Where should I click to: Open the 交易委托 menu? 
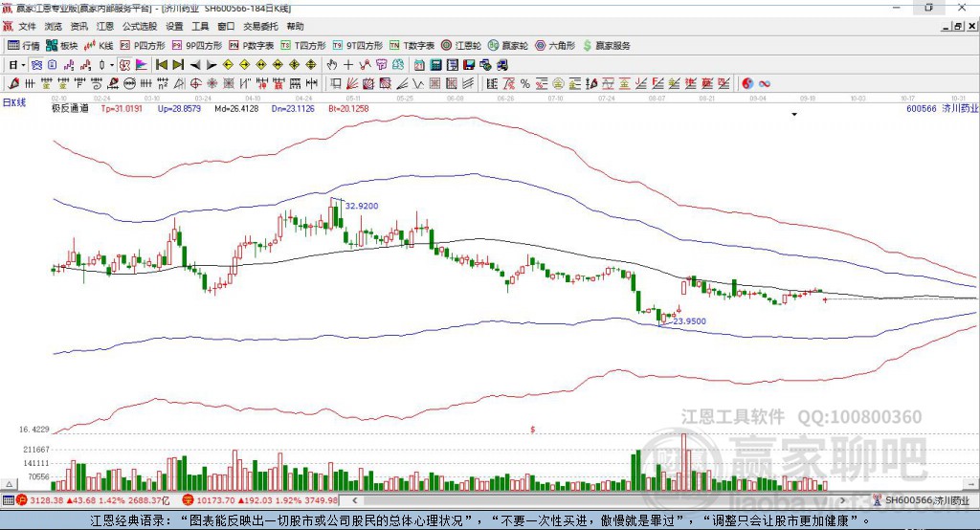pyautogui.click(x=260, y=26)
